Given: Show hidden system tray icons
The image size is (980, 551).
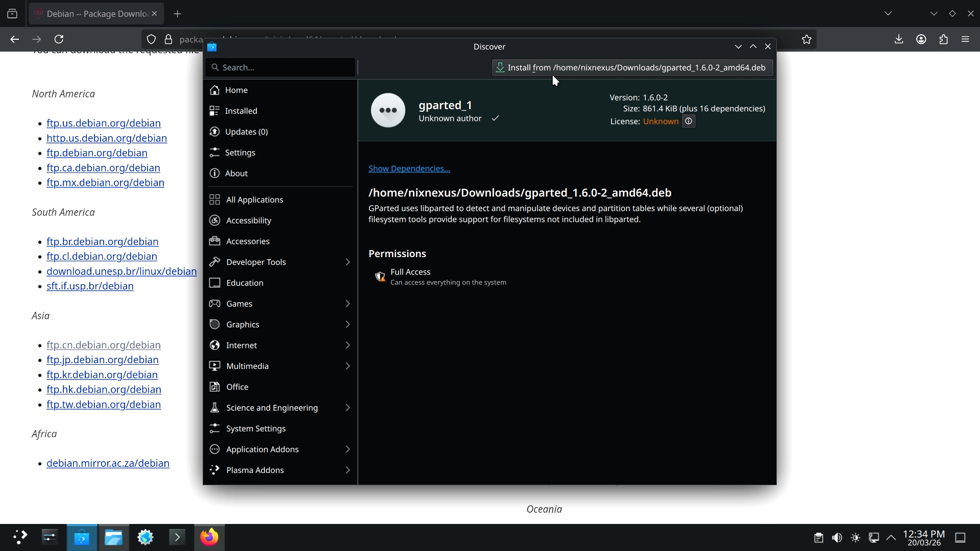Looking at the screenshot, I should 891,538.
